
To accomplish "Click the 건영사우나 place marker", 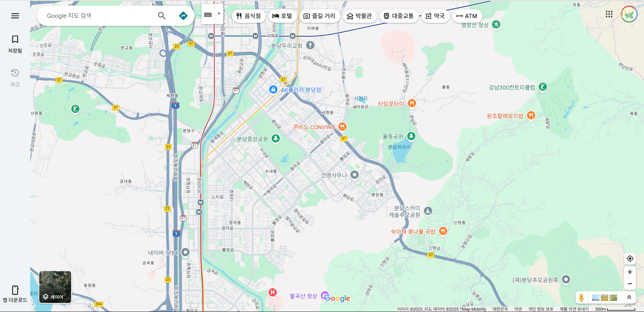I will pos(354,174).
